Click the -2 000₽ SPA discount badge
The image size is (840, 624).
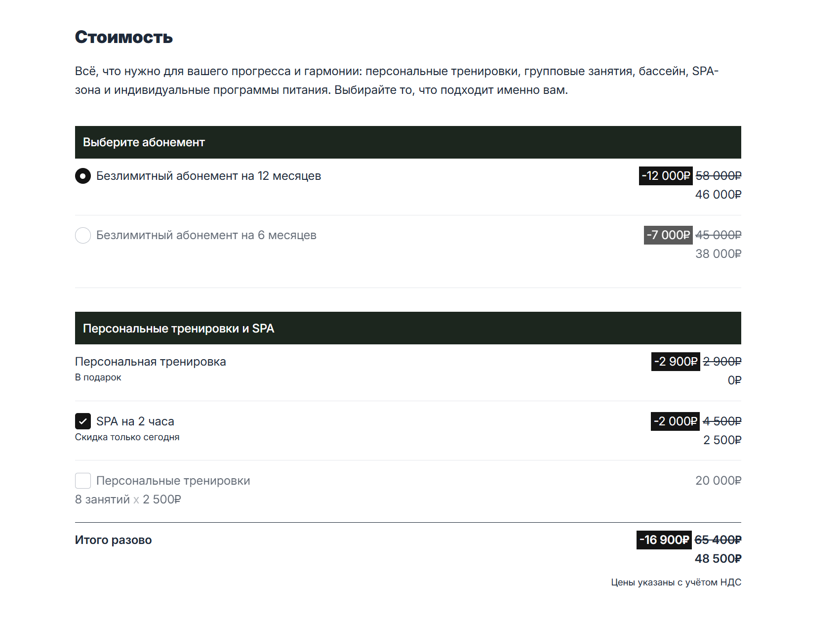(675, 421)
